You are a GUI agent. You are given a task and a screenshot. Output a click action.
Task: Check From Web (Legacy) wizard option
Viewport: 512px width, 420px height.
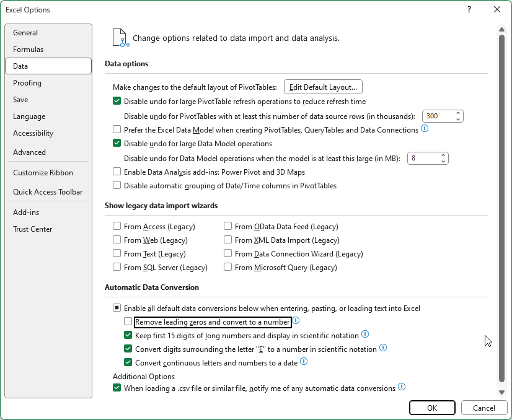pyautogui.click(x=117, y=240)
